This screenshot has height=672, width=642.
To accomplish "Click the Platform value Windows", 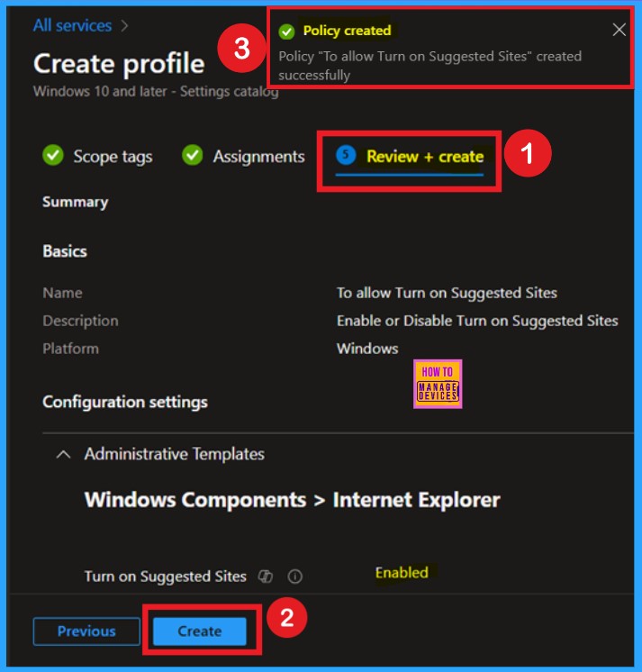I will click(x=367, y=349).
